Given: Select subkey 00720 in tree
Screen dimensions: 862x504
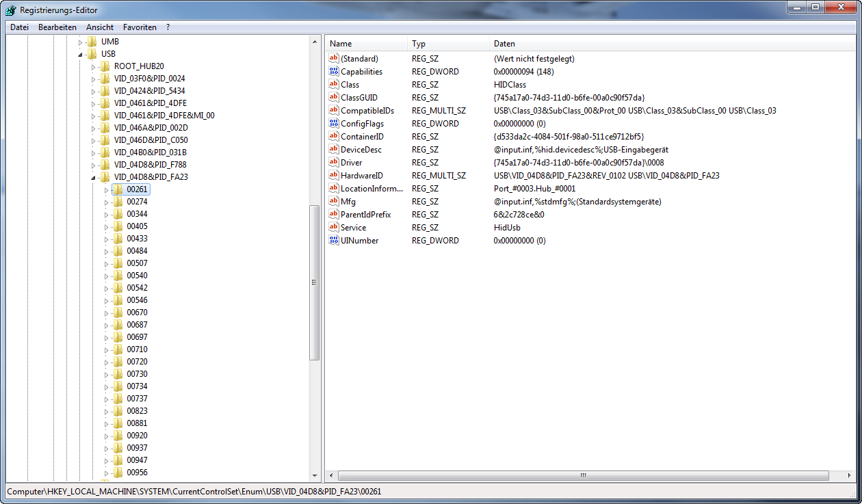Looking at the screenshot, I should coord(137,362).
